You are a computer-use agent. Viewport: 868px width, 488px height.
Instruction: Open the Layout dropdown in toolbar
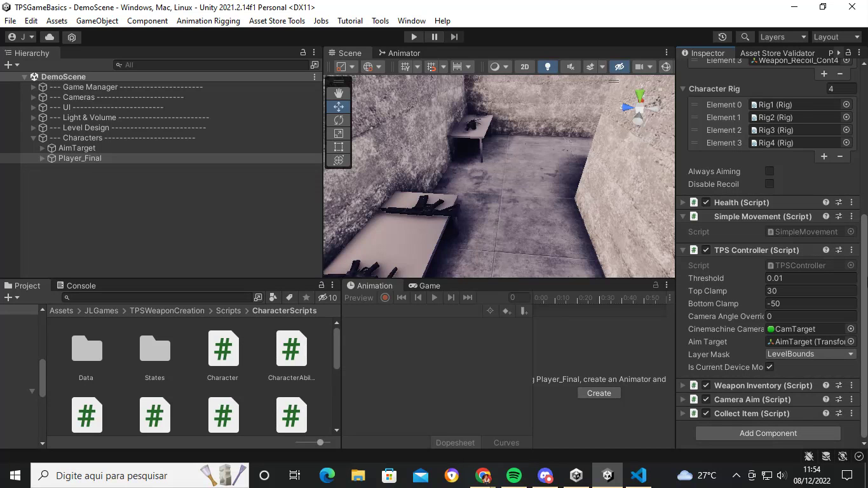pyautogui.click(x=836, y=37)
